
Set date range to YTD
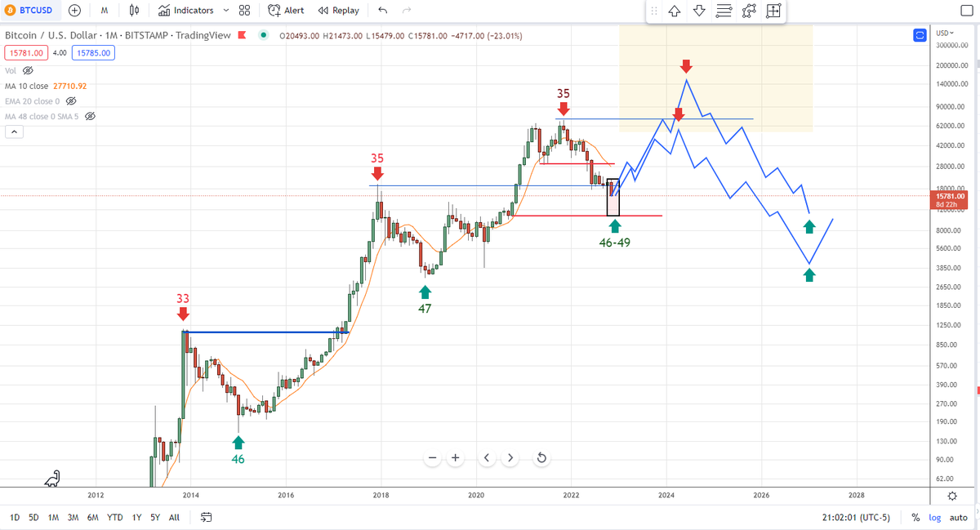pyautogui.click(x=115, y=517)
